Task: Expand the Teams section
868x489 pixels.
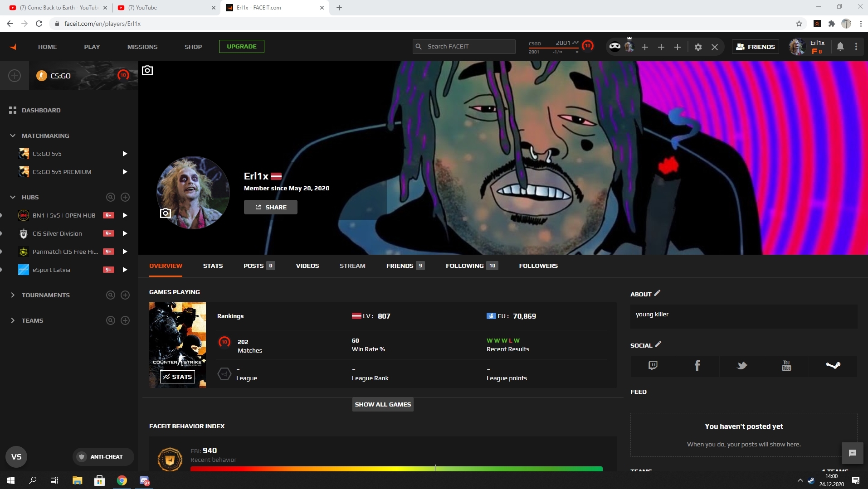Action: (13, 320)
